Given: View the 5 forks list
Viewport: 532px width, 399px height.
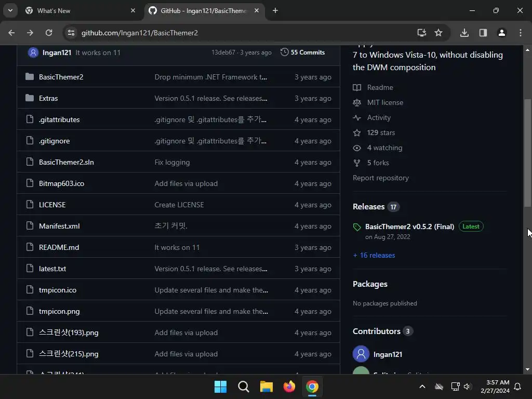Looking at the screenshot, I should point(371,163).
